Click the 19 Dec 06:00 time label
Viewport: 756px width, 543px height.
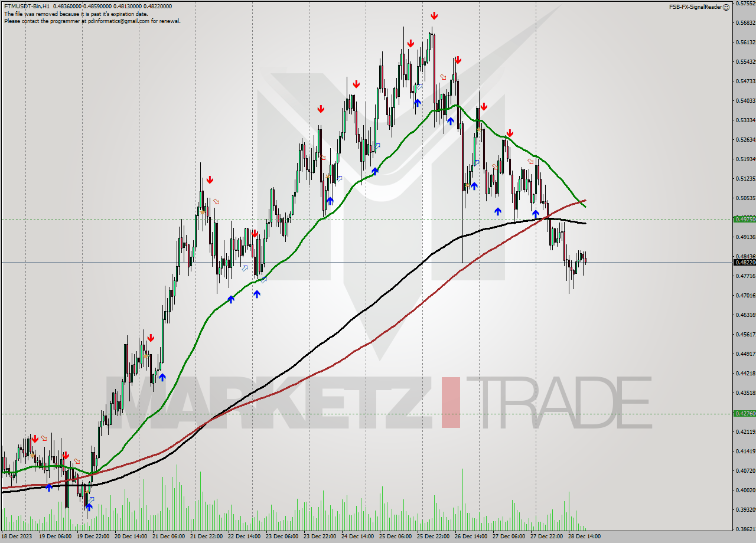coord(55,537)
